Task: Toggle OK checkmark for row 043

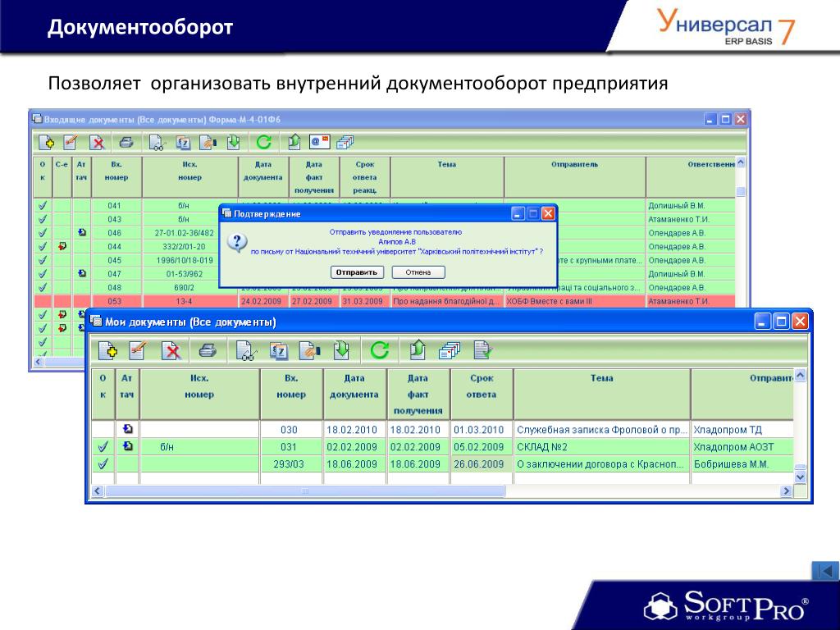Action: 43,219
